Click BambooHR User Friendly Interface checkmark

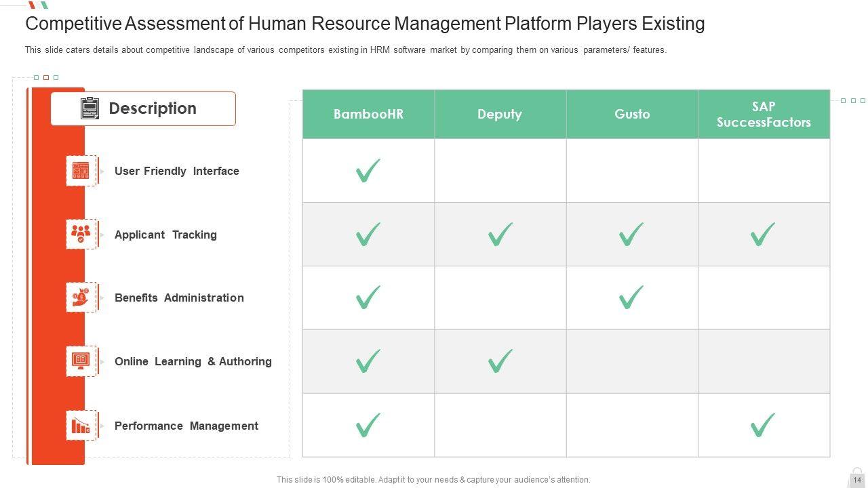(x=368, y=171)
